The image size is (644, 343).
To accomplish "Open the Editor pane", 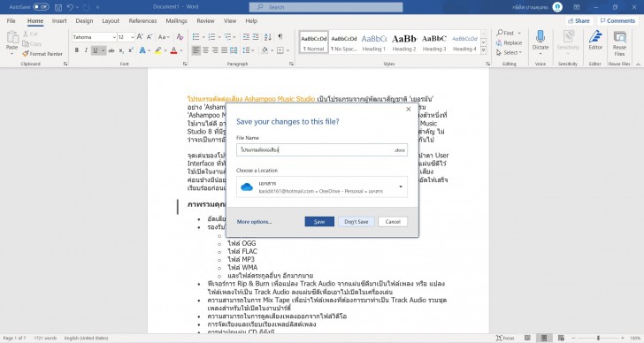I will [x=595, y=40].
